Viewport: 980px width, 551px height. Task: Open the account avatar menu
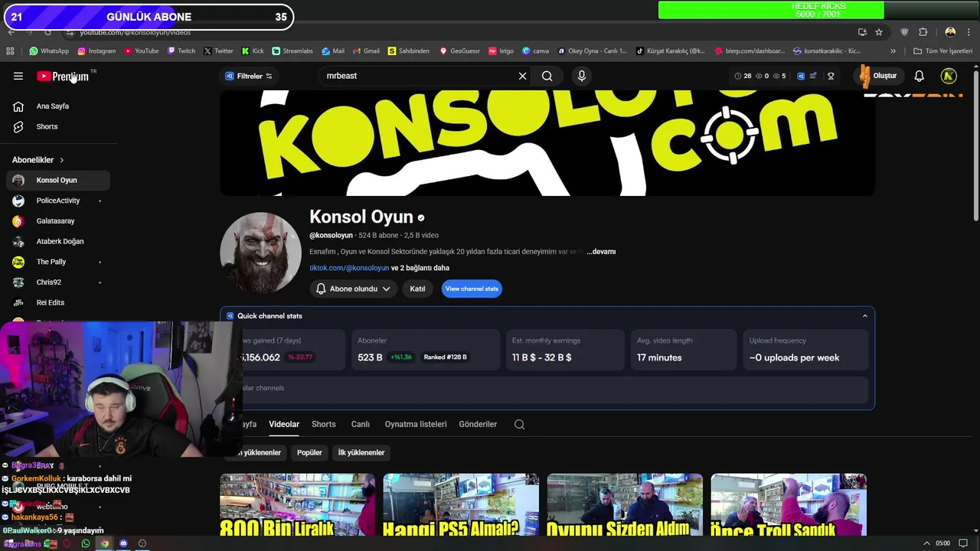point(949,76)
